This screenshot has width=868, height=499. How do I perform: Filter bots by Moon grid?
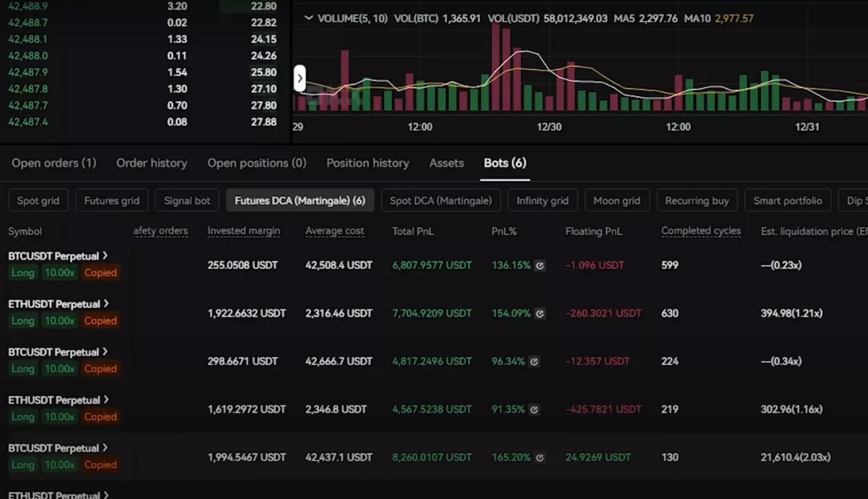[x=617, y=200]
